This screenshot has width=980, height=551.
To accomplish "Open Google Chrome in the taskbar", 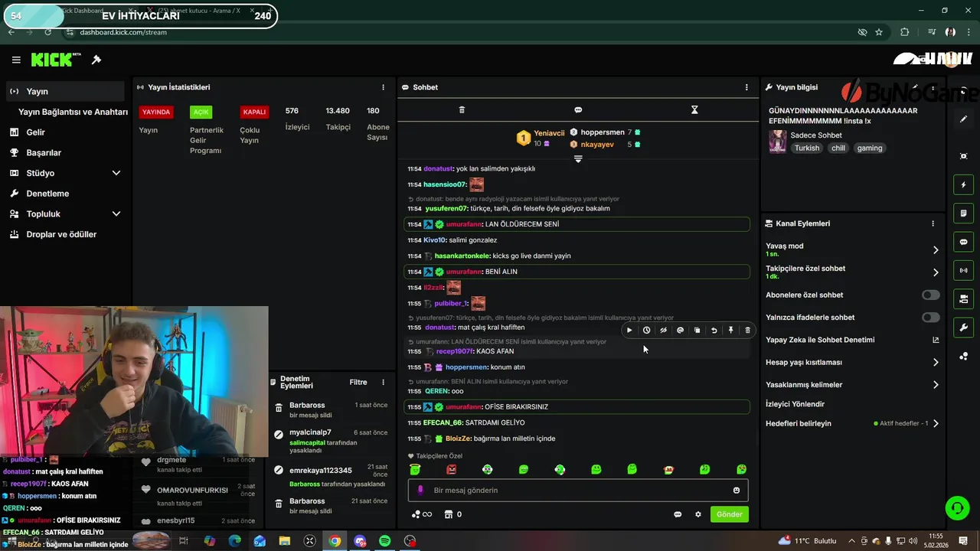I will [335, 541].
